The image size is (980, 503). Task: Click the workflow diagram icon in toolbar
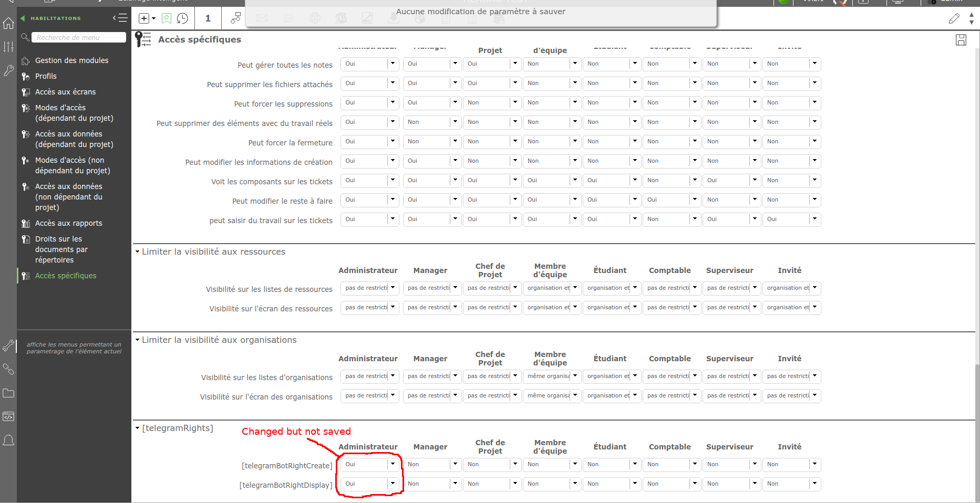click(x=235, y=18)
